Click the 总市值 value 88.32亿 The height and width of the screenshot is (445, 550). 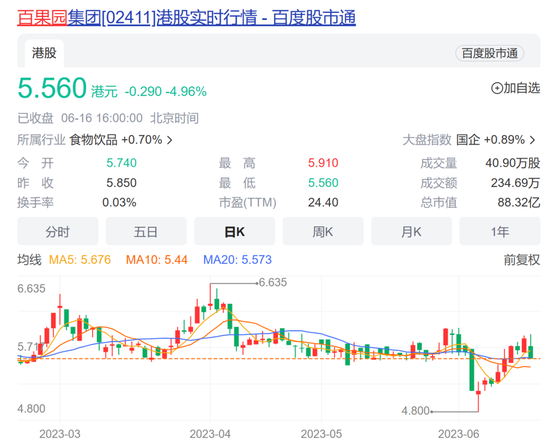click(519, 202)
